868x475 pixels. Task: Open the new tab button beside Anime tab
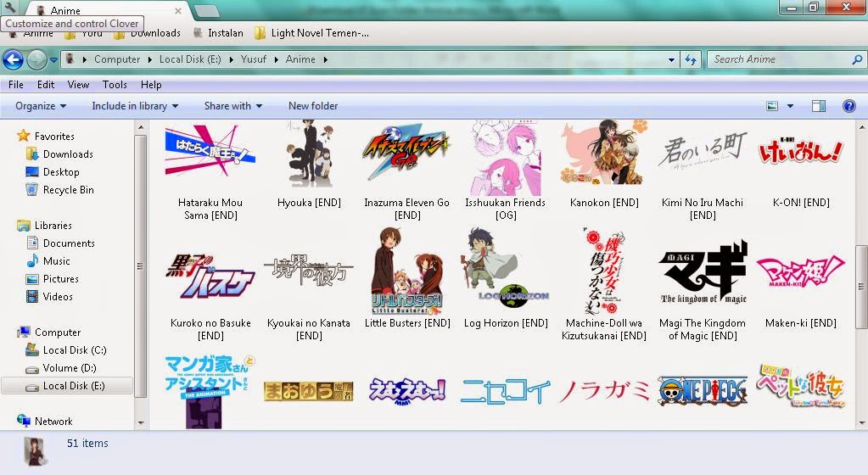tap(206, 10)
